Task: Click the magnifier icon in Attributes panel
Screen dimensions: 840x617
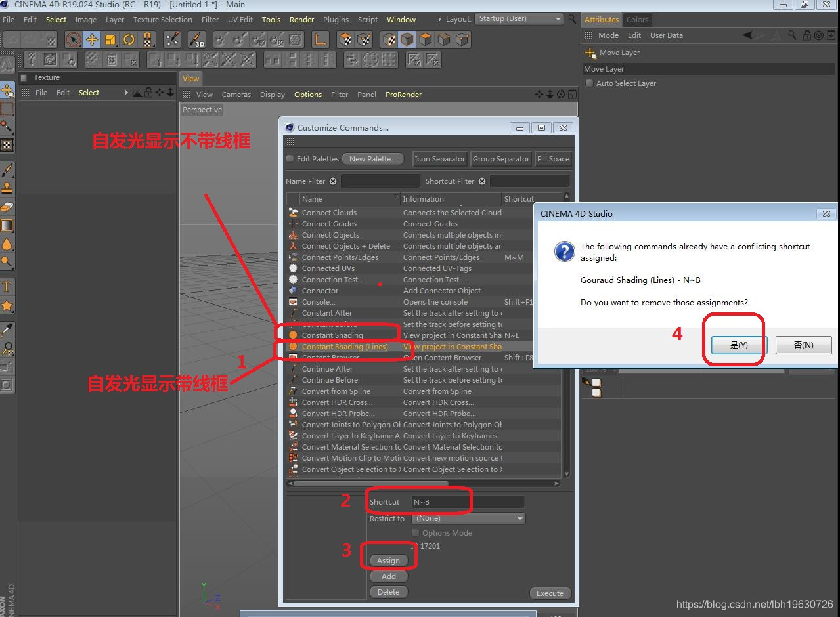Action: pos(792,35)
